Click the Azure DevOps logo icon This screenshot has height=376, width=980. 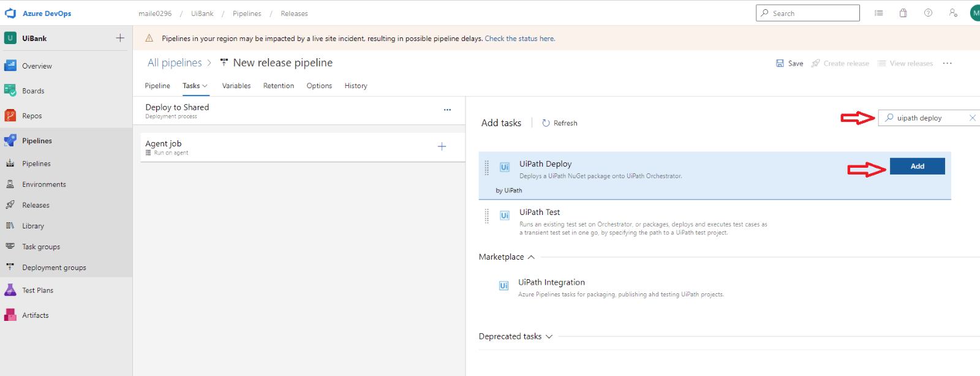tap(10, 13)
